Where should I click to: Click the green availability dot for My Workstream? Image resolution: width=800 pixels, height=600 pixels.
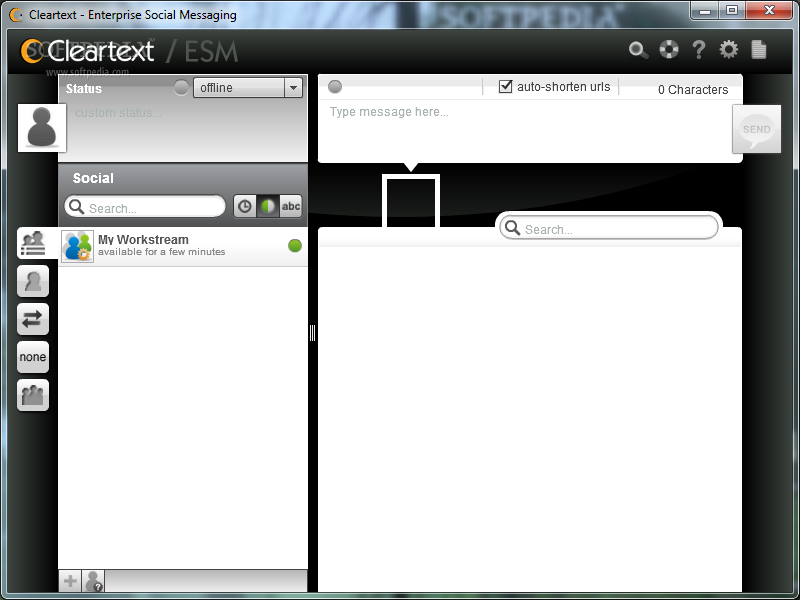click(295, 246)
